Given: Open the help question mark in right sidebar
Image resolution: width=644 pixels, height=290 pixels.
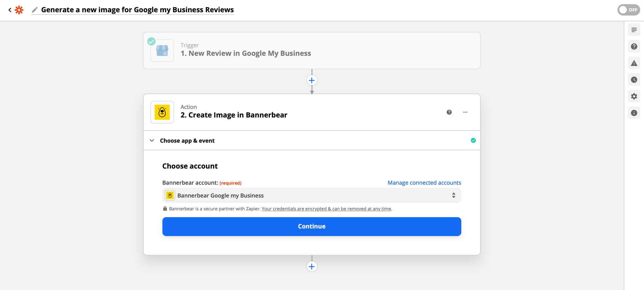Looking at the screenshot, I should coord(634,47).
